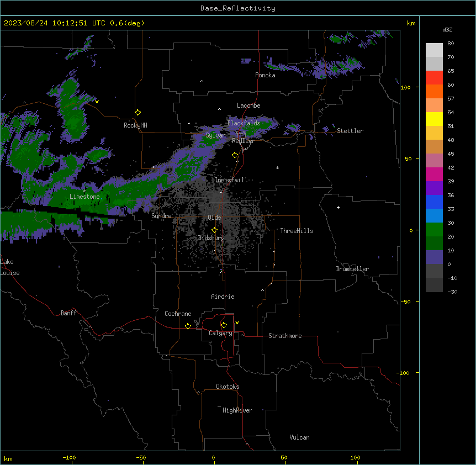Click the Calgary city label
Screen dimensions: 476x465
[221, 333]
